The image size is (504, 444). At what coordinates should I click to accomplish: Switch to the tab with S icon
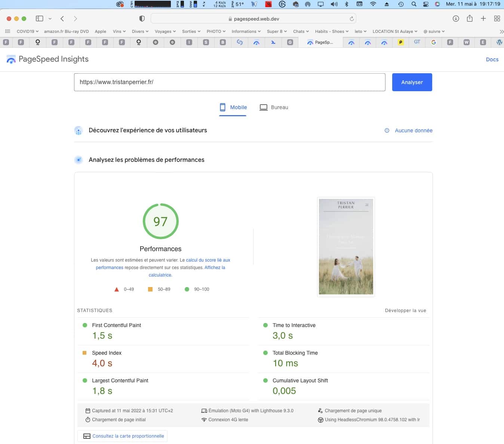[x=206, y=42]
